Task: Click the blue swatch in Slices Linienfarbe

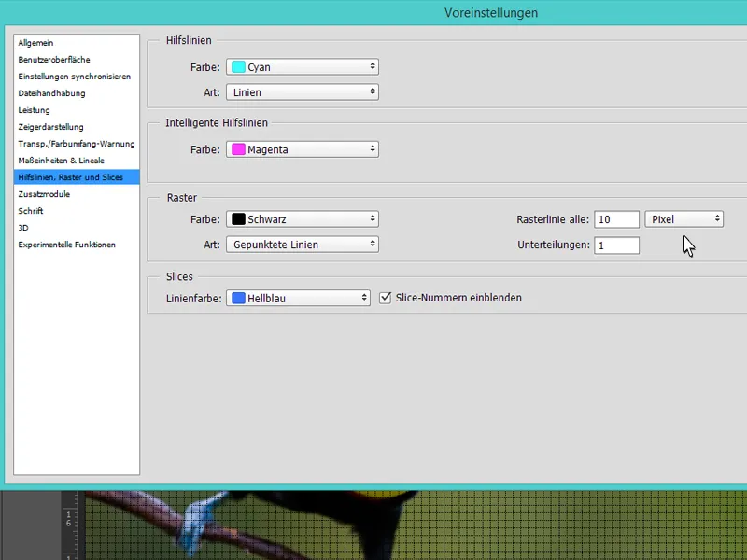Action: [x=238, y=298]
